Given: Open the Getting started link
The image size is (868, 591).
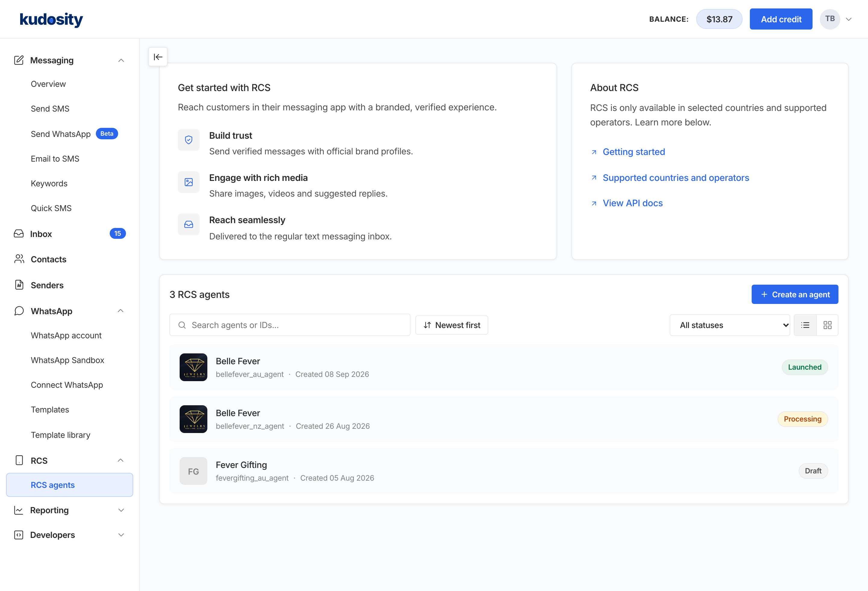Looking at the screenshot, I should [634, 152].
